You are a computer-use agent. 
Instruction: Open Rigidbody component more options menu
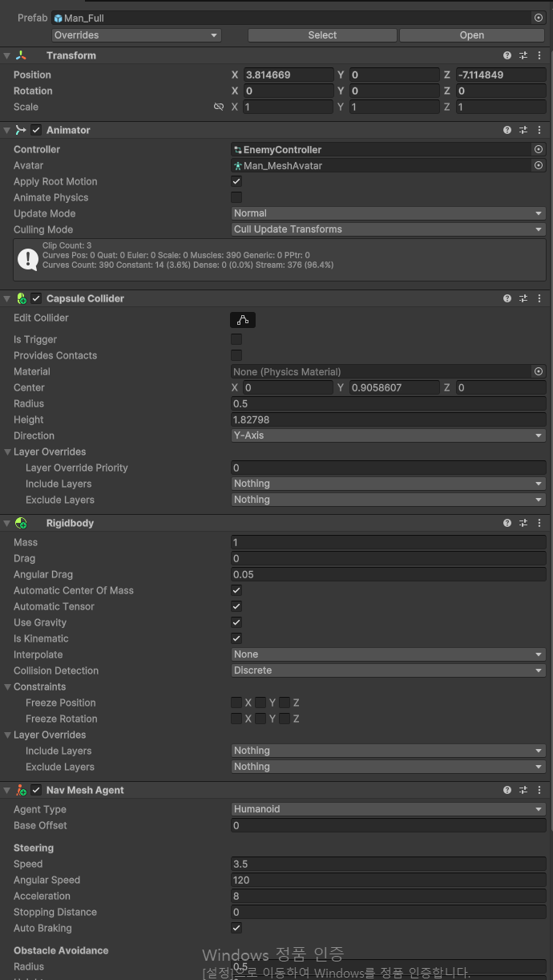[539, 523]
